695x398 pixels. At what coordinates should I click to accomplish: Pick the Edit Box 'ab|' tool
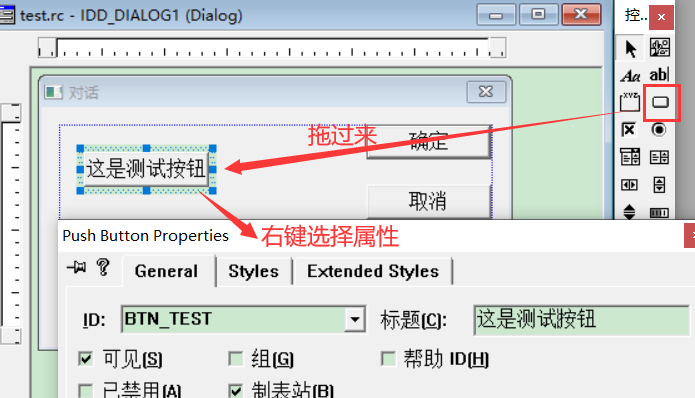tap(660, 75)
